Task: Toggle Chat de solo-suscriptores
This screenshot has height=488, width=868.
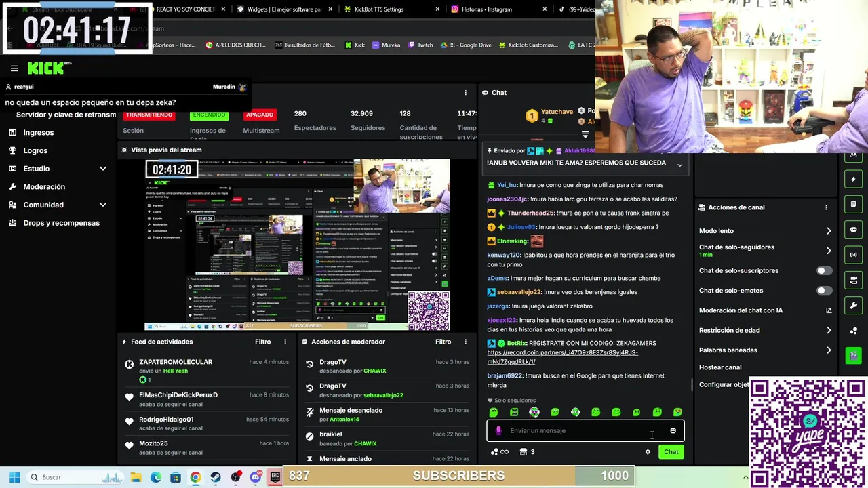Action: click(x=824, y=271)
